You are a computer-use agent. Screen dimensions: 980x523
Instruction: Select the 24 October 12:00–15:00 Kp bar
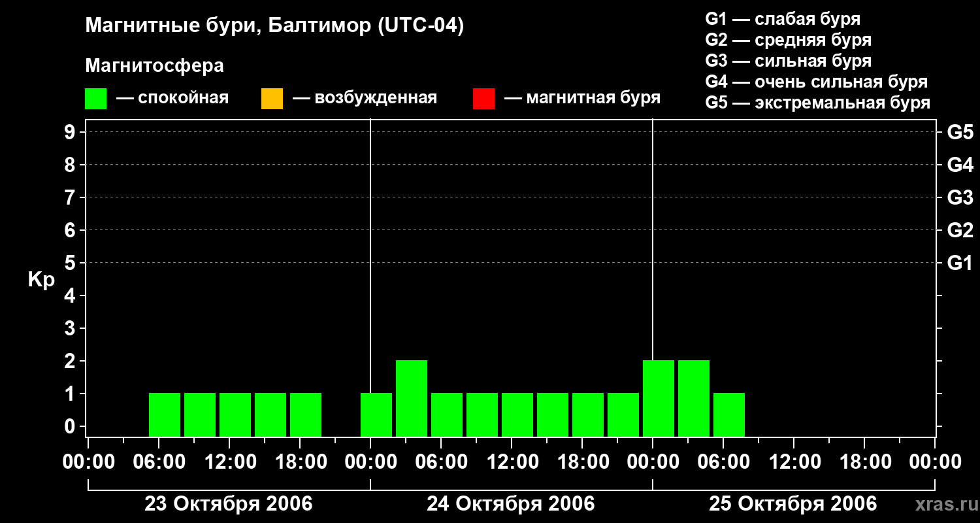pyautogui.click(x=517, y=414)
